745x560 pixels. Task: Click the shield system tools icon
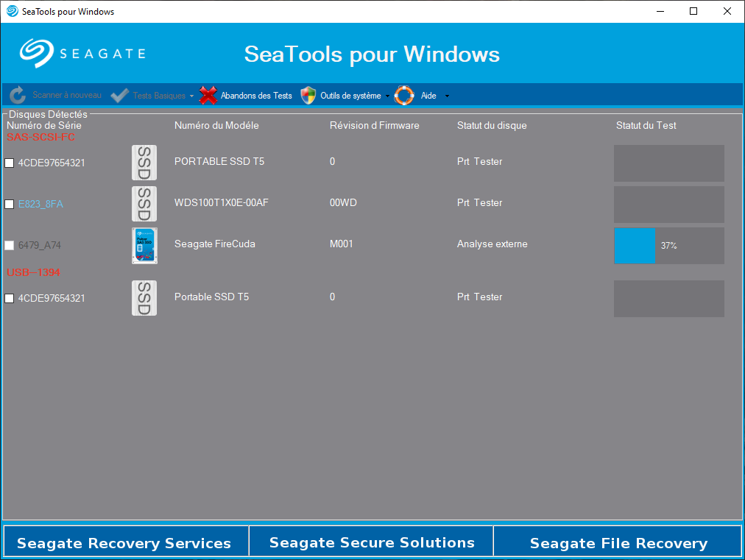click(x=308, y=96)
